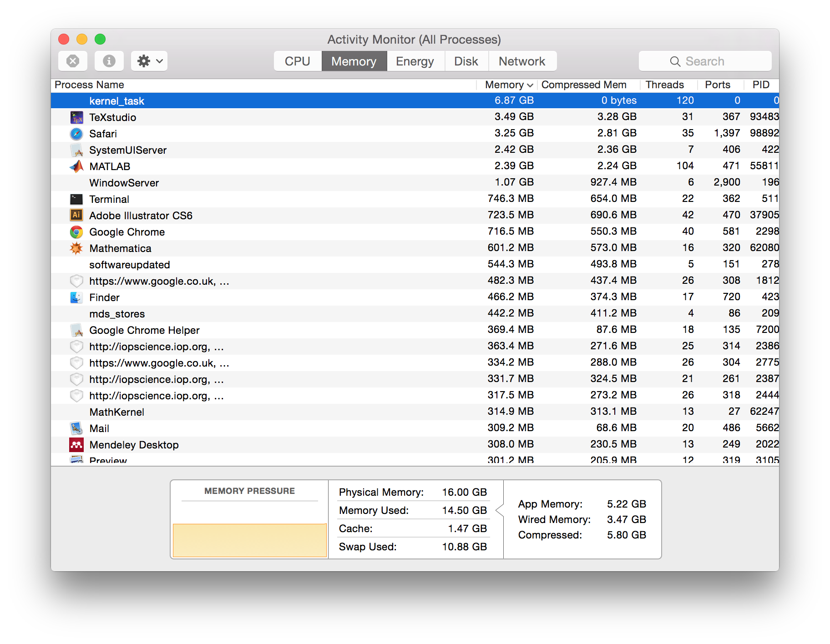Viewport: 830px width, 644px height.
Task: Click the Adobe Illustrator CS6 icon
Action: click(x=76, y=215)
